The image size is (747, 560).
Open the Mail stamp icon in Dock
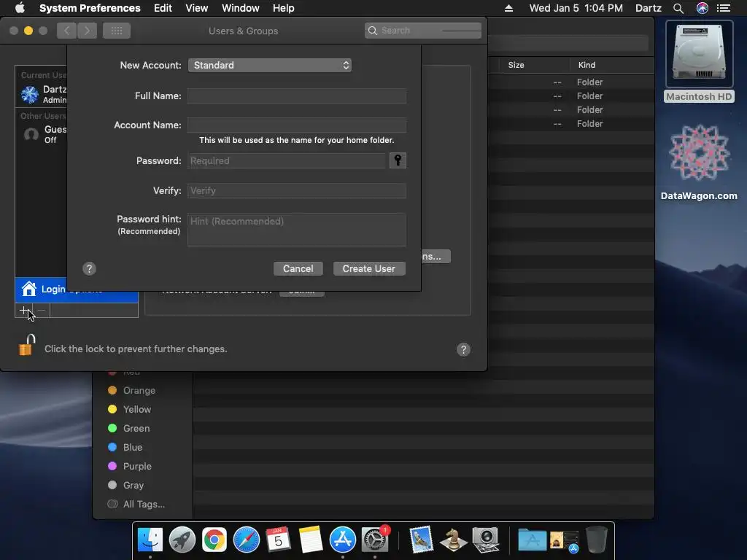pos(421,540)
